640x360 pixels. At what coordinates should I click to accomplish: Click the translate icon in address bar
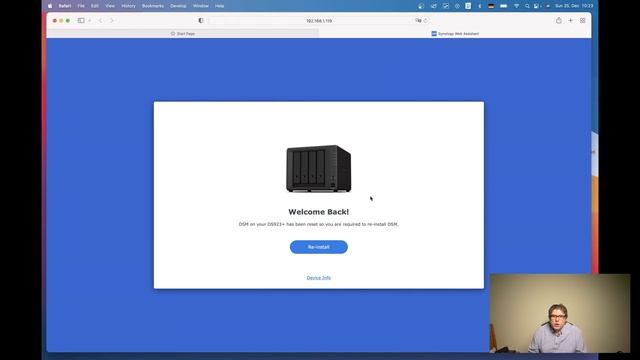click(x=418, y=20)
